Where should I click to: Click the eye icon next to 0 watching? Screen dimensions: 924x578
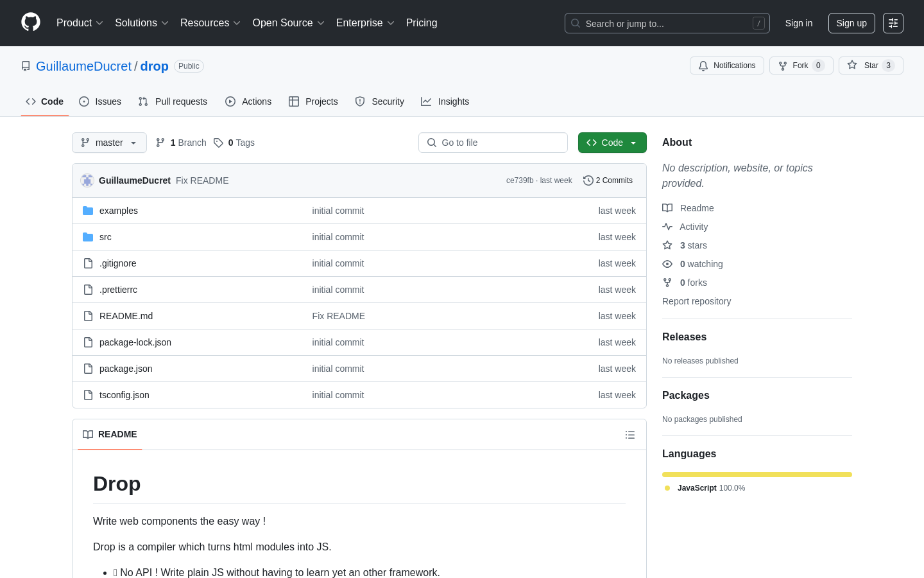(x=667, y=264)
